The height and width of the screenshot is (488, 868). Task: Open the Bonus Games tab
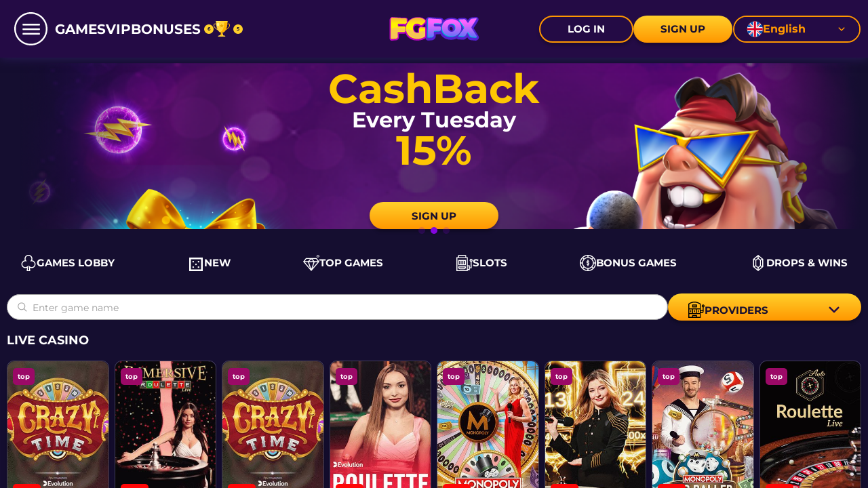(x=628, y=263)
